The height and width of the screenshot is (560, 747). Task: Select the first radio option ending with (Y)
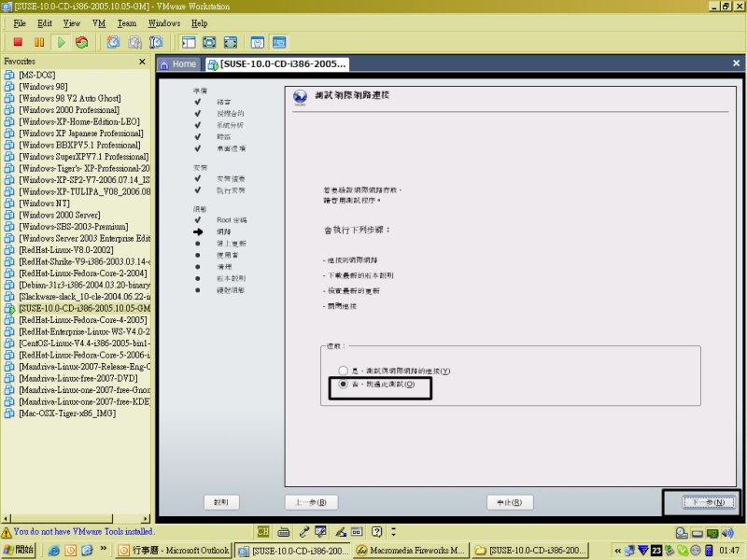(343, 371)
